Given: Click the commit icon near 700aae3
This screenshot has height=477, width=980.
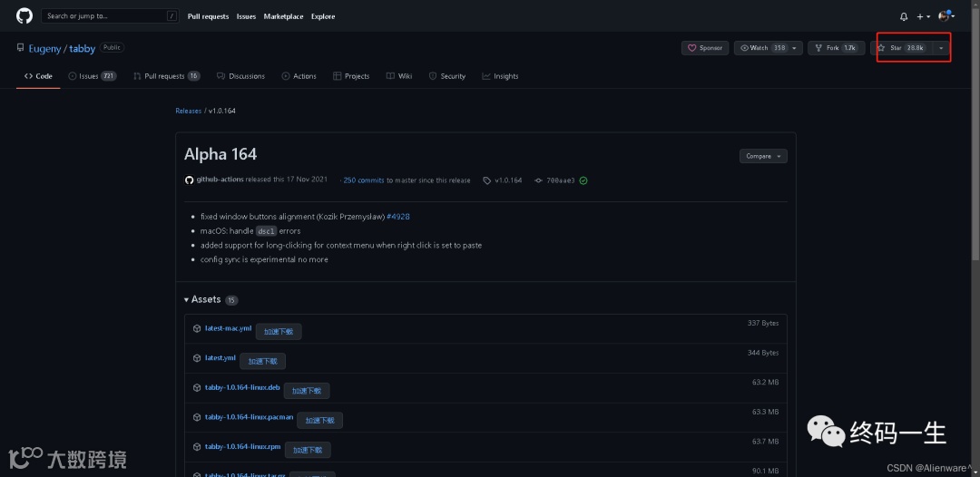Looking at the screenshot, I should click(x=538, y=180).
